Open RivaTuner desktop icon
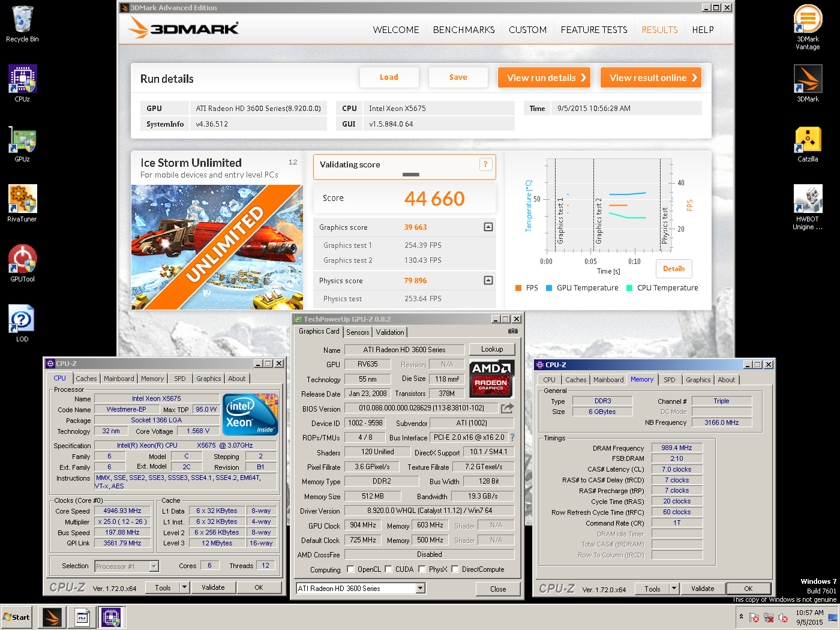The image size is (840, 630). coord(22,203)
